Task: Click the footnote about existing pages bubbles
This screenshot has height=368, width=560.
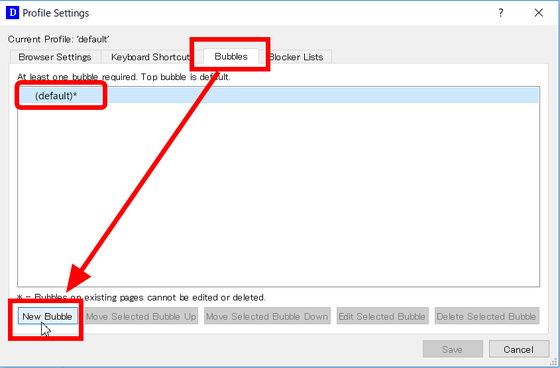Action: pos(141,297)
